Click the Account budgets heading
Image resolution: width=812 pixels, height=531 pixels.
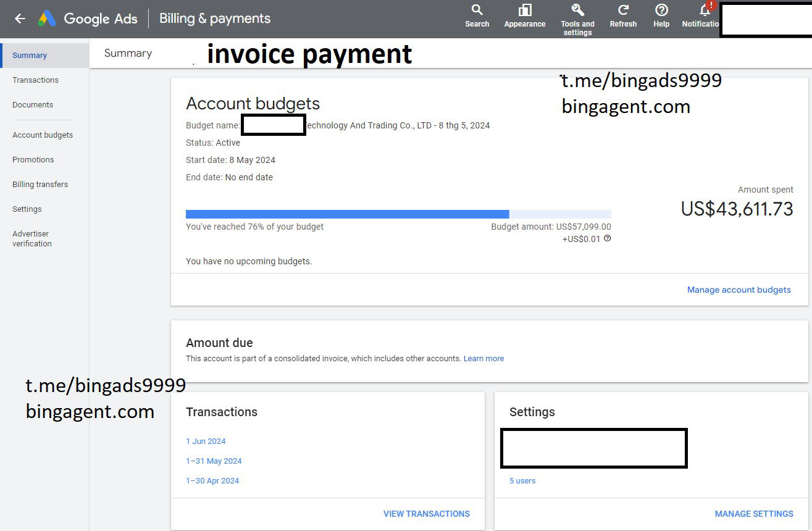pos(253,103)
